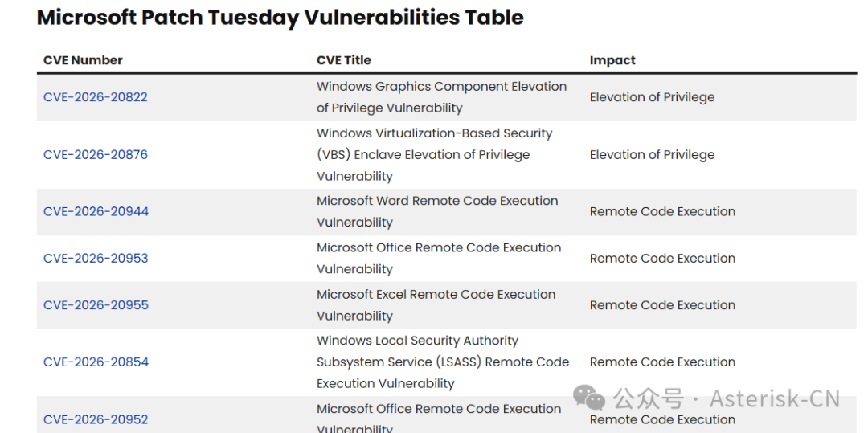Open the CVE-2026-20876 link
The image size is (868, 433).
(x=96, y=154)
